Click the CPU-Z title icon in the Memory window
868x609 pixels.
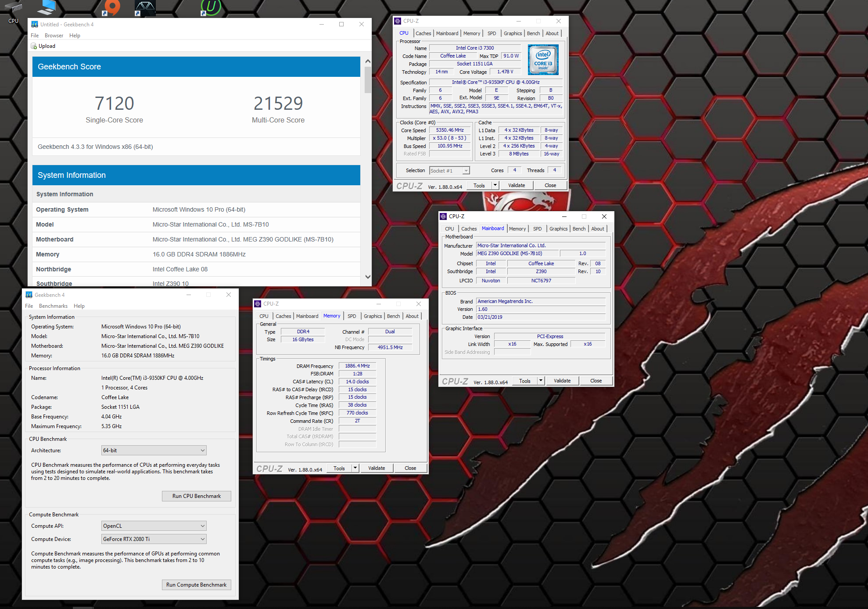pyautogui.click(x=258, y=303)
